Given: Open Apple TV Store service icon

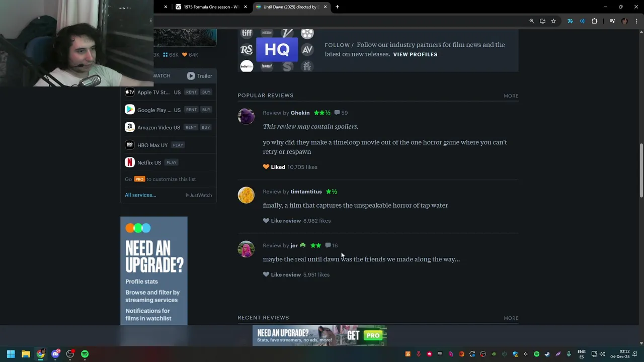Looking at the screenshot, I should pyautogui.click(x=130, y=92).
